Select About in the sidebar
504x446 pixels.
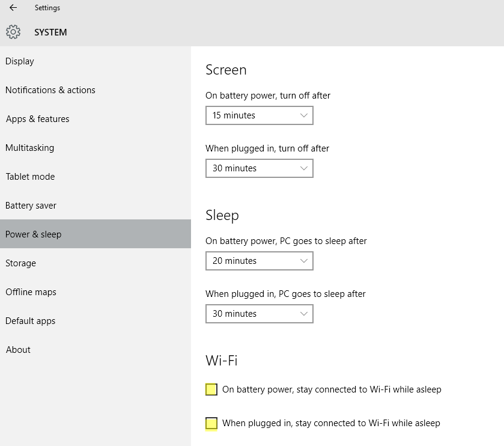[x=96, y=350]
